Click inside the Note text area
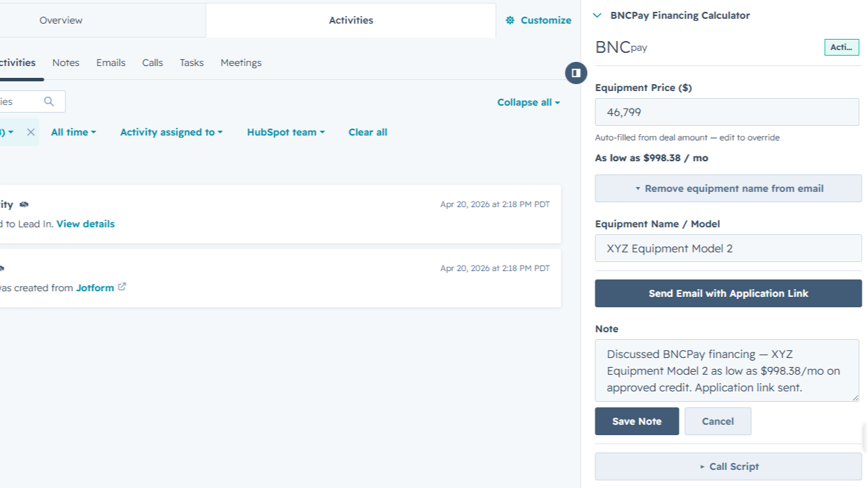 click(x=727, y=371)
